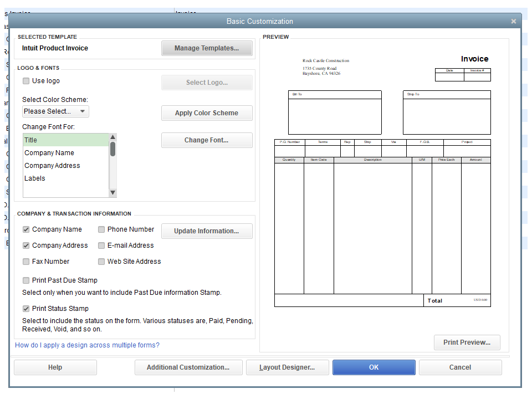The image size is (532, 399).
Task: Select Title in font list
Action: (x=66, y=140)
